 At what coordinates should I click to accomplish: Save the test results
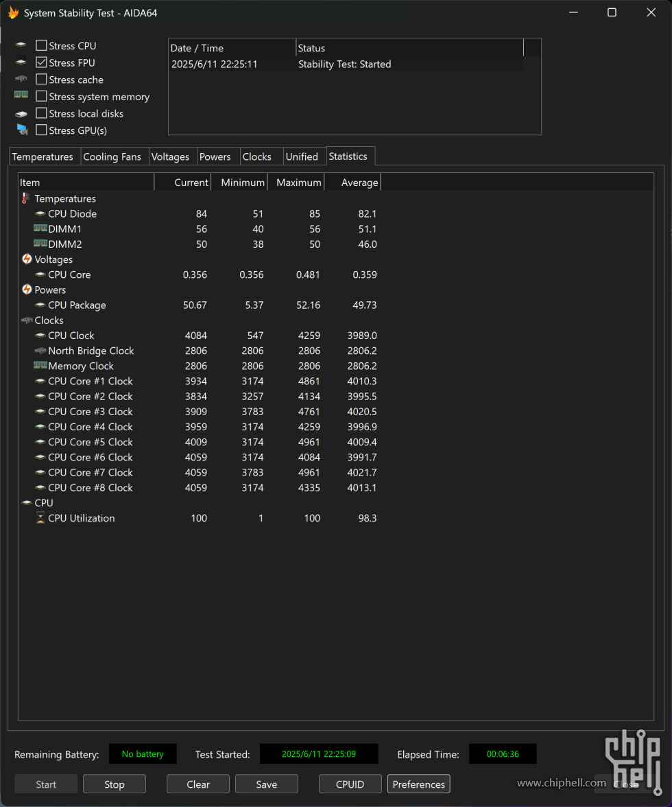tap(266, 784)
